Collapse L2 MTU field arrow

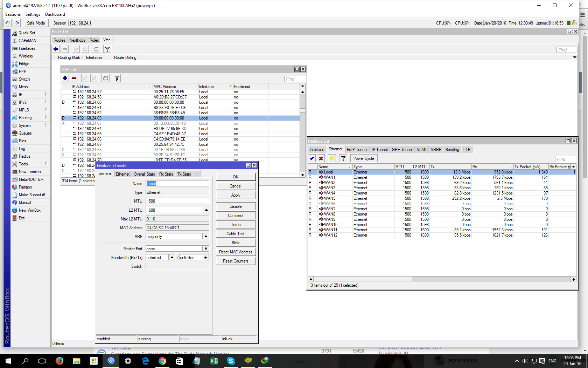pyautogui.click(x=206, y=210)
